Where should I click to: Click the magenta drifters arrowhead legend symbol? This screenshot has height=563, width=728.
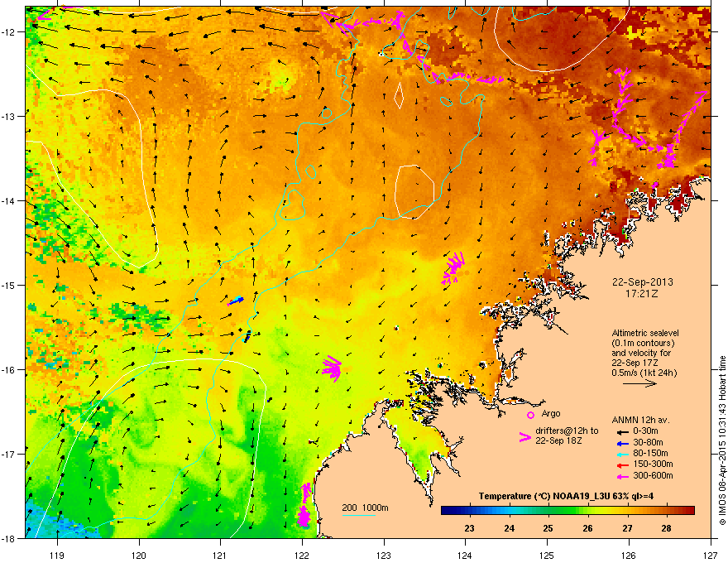[525, 436]
